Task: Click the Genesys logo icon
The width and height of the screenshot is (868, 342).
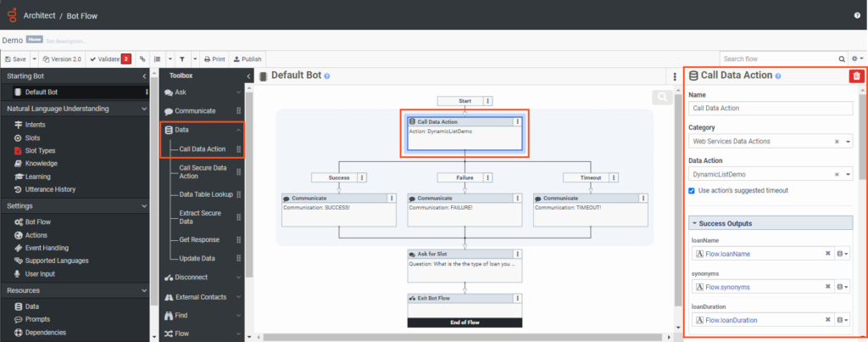Action: point(12,15)
